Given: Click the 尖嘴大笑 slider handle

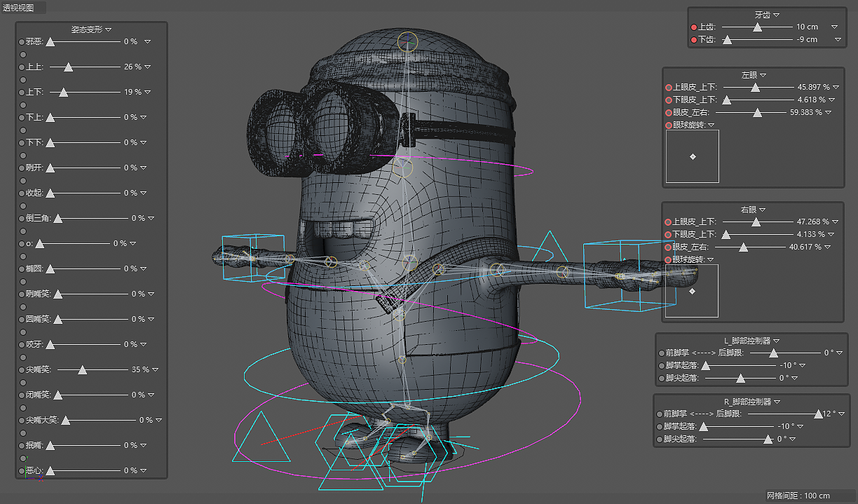Looking at the screenshot, I should [65, 421].
